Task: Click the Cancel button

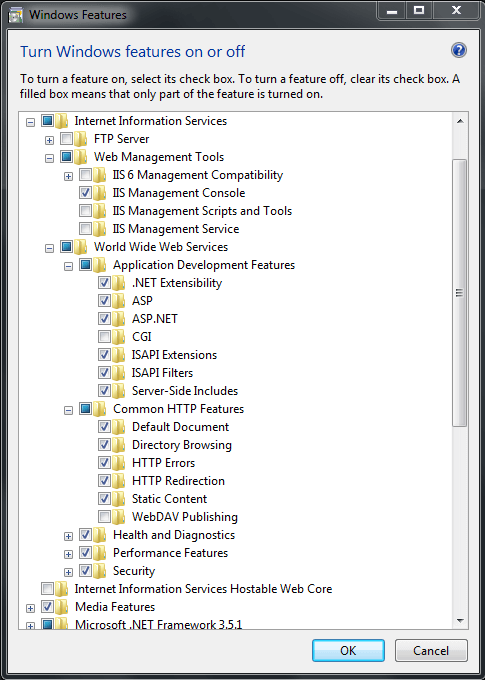Action: pos(431,651)
